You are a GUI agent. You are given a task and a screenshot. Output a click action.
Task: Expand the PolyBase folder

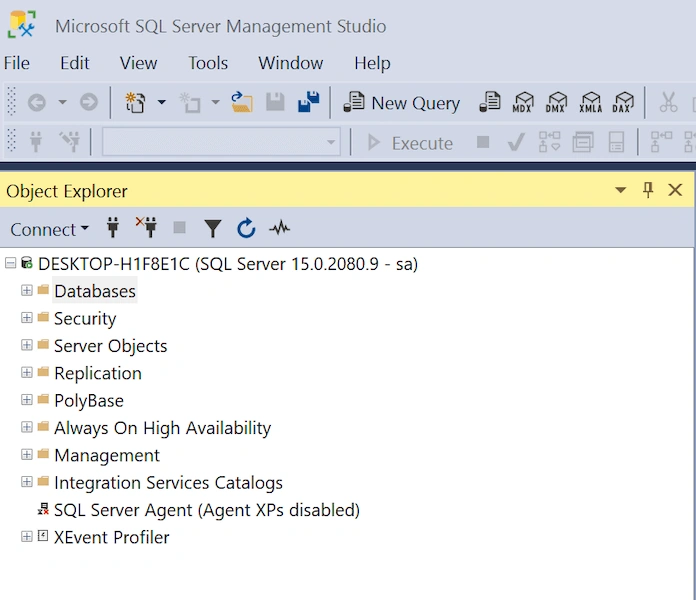tap(27, 400)
